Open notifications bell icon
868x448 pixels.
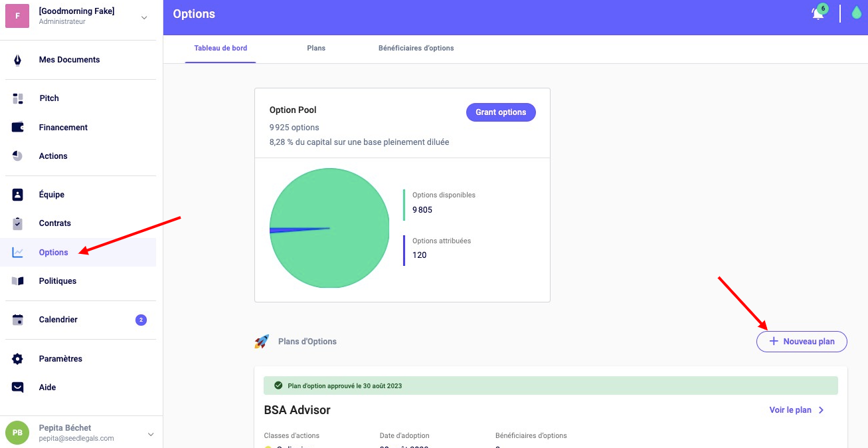point(818,14)
